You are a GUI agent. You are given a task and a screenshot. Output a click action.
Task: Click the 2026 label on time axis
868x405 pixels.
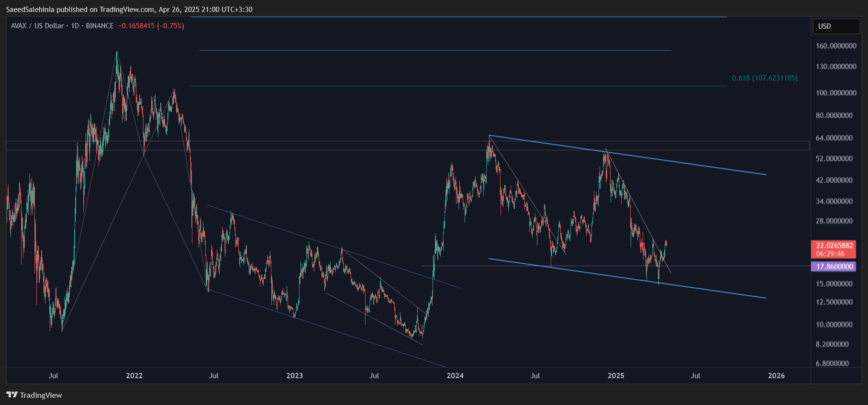pyautogui.click(x=776, y=376)
